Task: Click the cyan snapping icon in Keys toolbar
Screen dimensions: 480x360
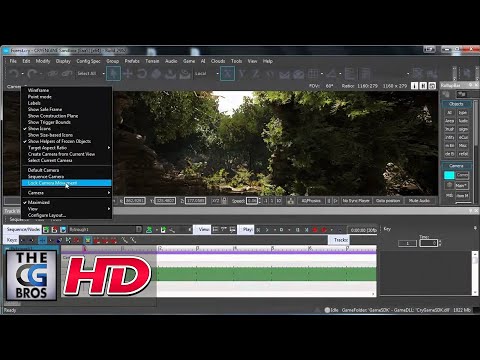Action: click(x=87, y=240)
